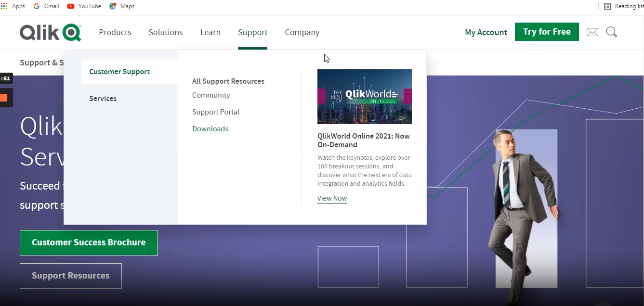Open the envelope contact icon
Image resolution: width=644 pixels, height=306 pixels.
tap(592, 32)
